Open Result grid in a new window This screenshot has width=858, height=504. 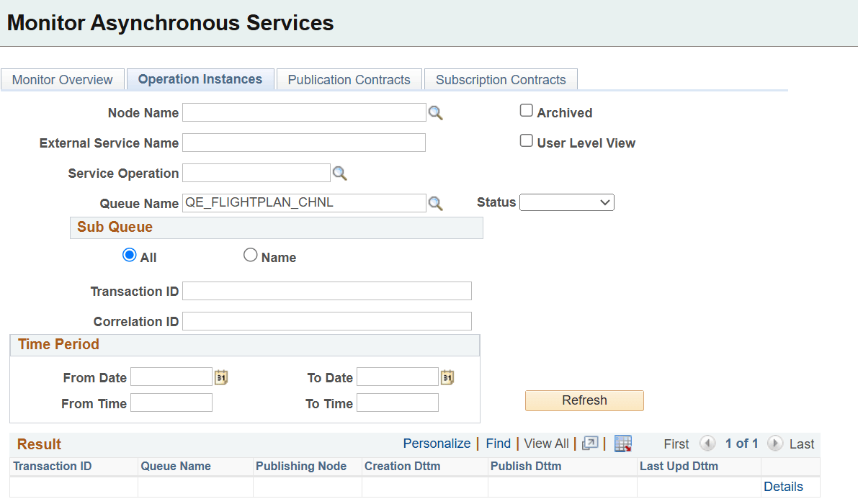[590, 443]
